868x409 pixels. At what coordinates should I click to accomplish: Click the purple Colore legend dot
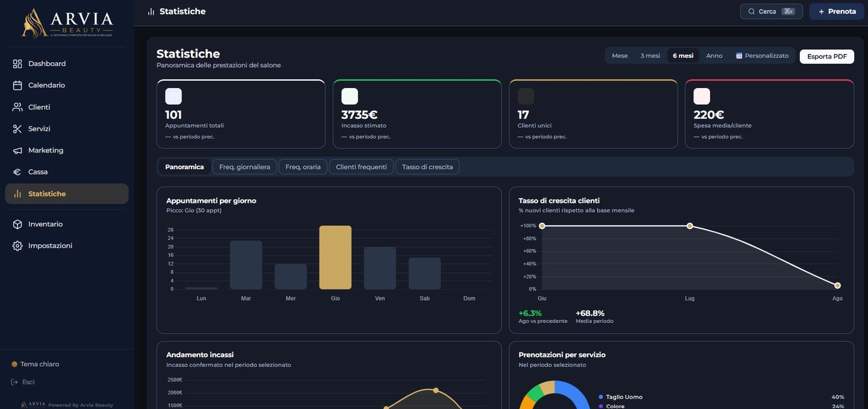(601, 407)
